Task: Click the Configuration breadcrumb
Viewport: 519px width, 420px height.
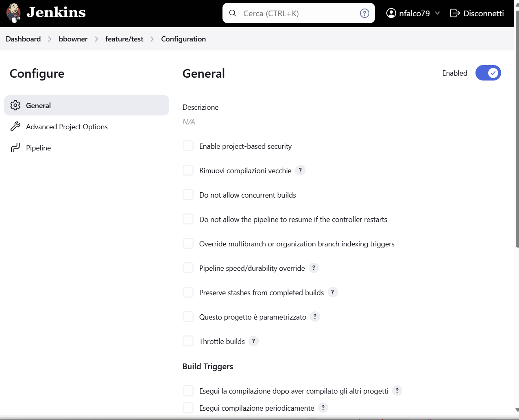Action: [x=183, y=39]
